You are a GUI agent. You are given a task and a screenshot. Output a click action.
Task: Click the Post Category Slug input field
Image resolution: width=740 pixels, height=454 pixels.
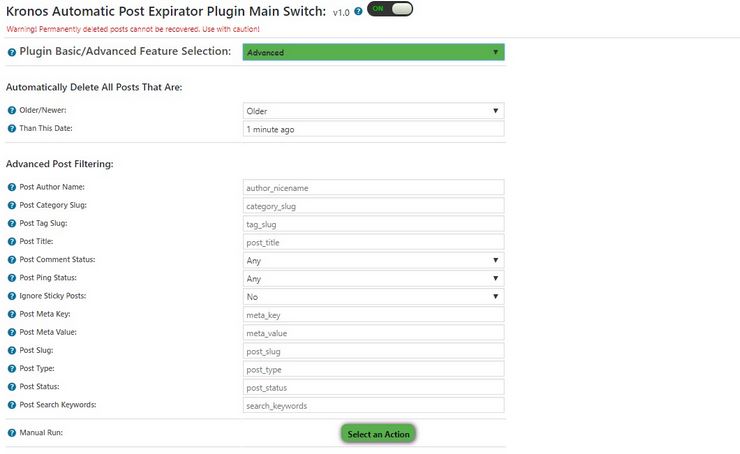pyautogui.click(x=373, y=206)
